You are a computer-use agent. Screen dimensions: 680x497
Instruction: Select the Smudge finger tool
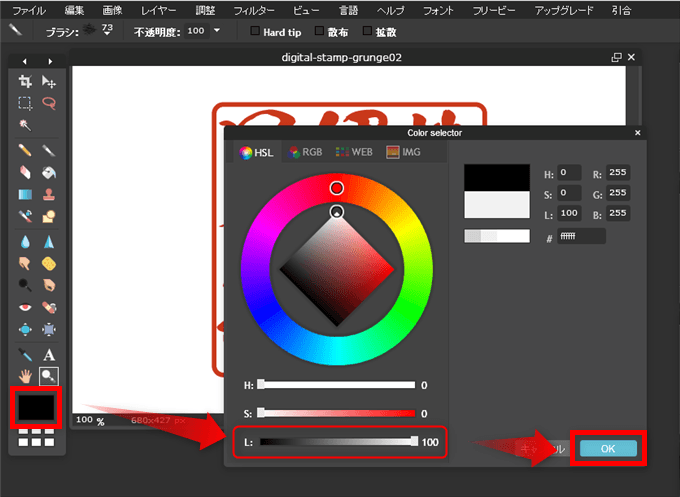[x=25, y=263]
